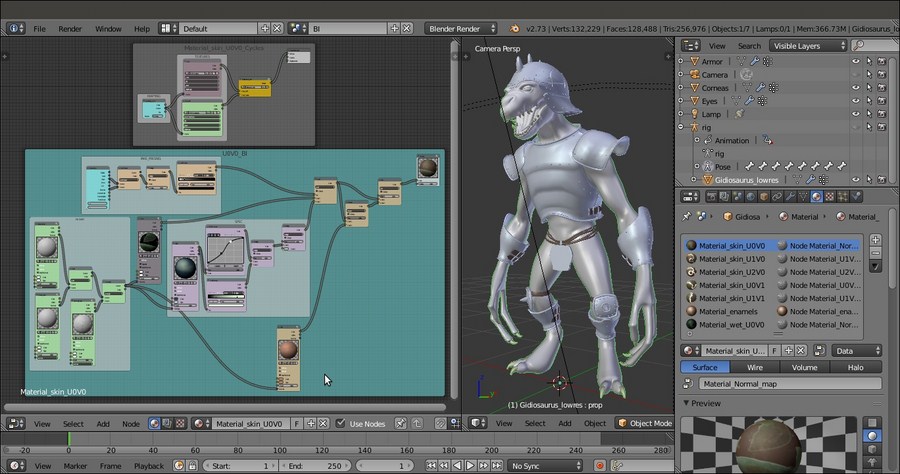Open the Particles properties tab
The height and width of the screenshot is (474, 900).
click(x=843, y=197)
